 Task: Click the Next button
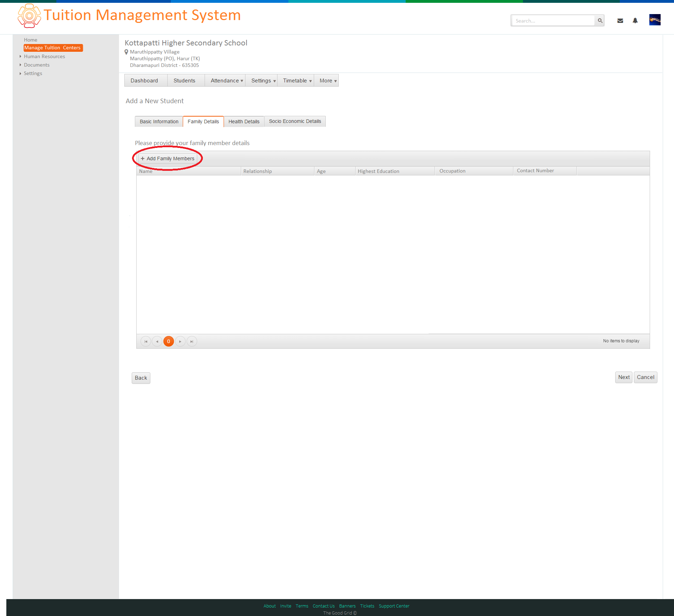coord(624,377)
